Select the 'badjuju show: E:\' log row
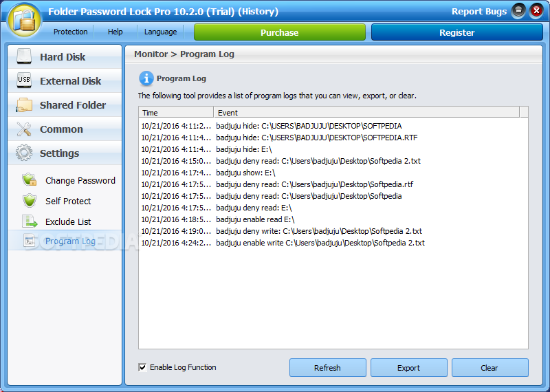This screenshot has height=392, width=550. tap(333, 173)
